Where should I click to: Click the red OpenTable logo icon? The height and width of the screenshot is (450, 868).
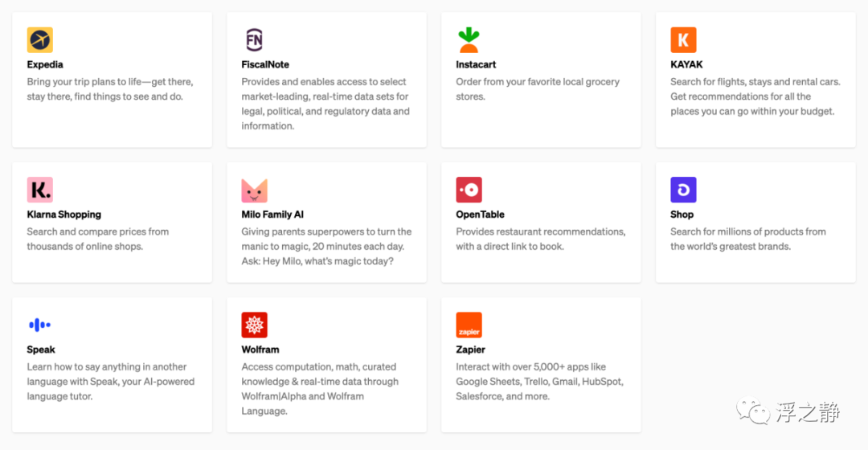[469, 190]
